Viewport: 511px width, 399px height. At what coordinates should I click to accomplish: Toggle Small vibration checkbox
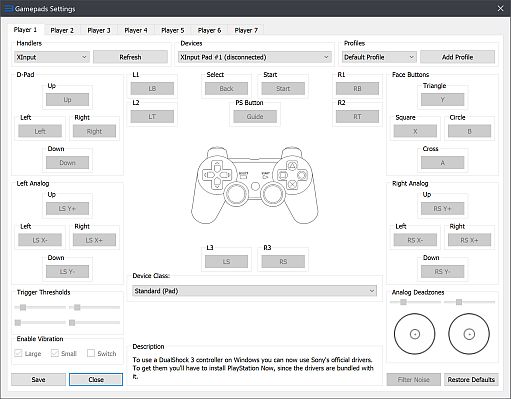point(55,353)
